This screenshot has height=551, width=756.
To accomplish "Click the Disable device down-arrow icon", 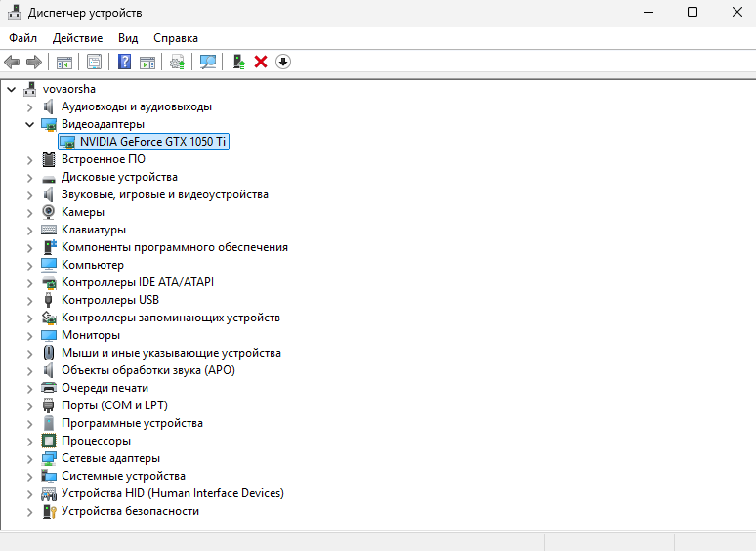I will (x=283, y=62).
